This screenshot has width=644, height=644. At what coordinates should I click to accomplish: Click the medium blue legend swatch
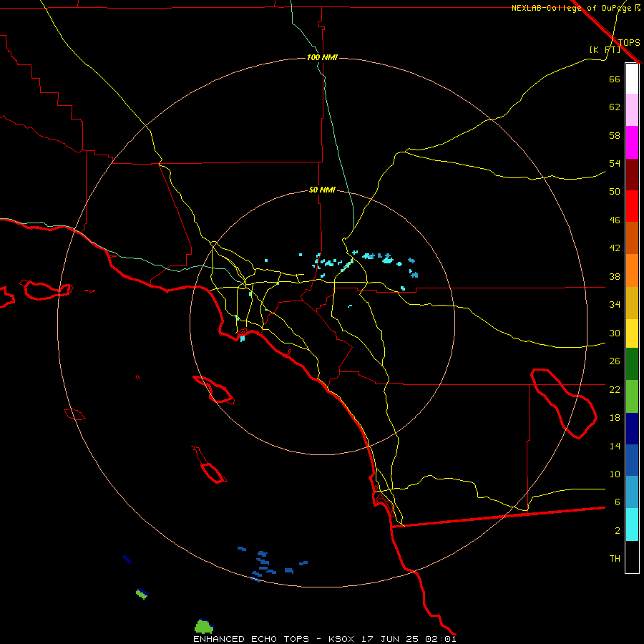(632, 460)
